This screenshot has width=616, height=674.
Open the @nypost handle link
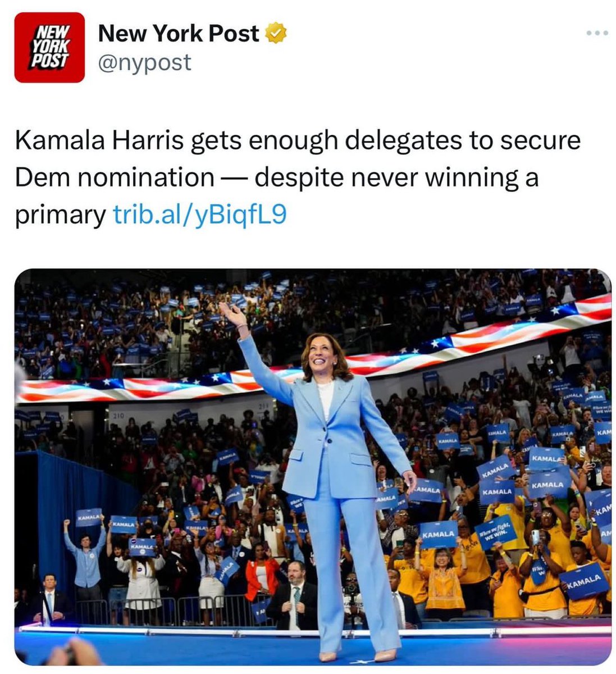[x=145, y=62]
